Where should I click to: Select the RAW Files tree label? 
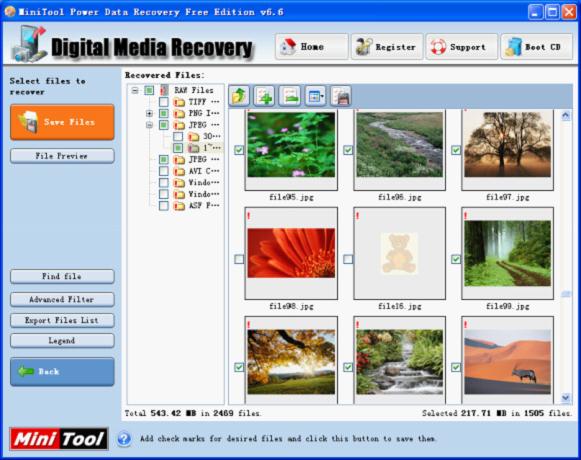coord(193,90)
